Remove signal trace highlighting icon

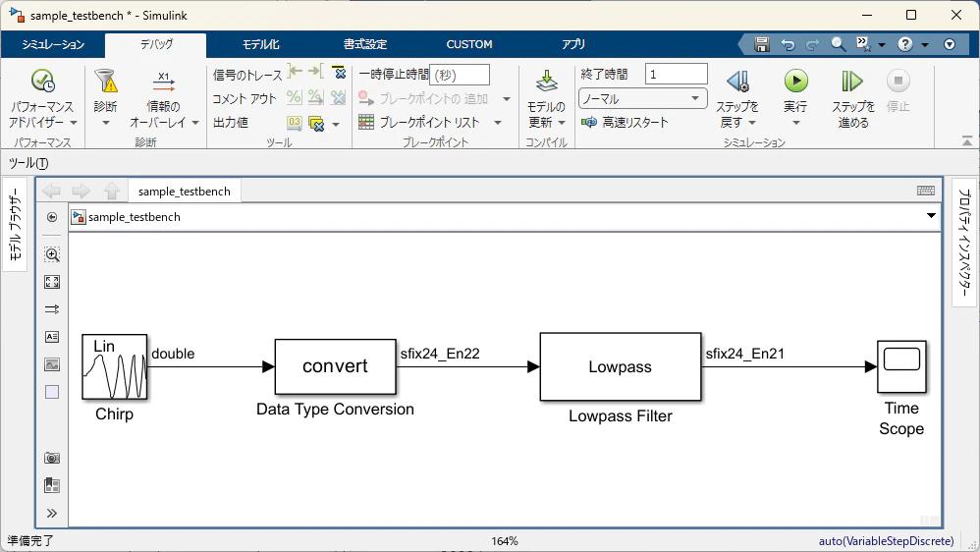tap(338, 72)
